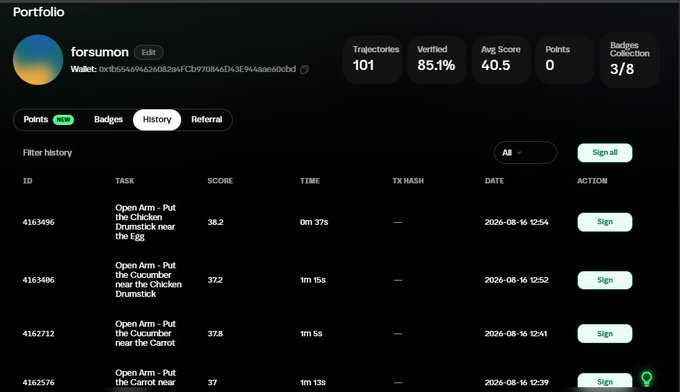Select the wallet address text
Viewport: 680px width, 392px height.
(x=197, y=69)
